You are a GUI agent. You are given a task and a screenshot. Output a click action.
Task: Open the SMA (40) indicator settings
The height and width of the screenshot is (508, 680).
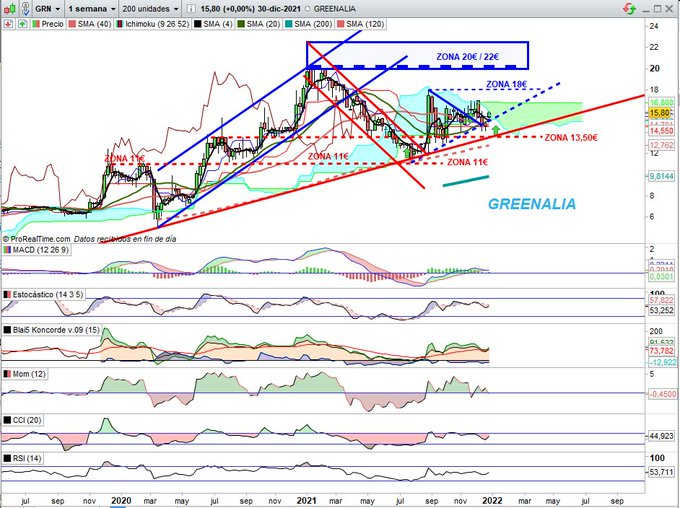(x=90, y=24)
